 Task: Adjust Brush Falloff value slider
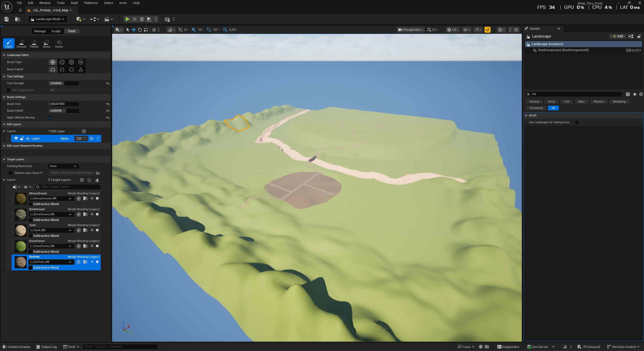click(64, 111)
